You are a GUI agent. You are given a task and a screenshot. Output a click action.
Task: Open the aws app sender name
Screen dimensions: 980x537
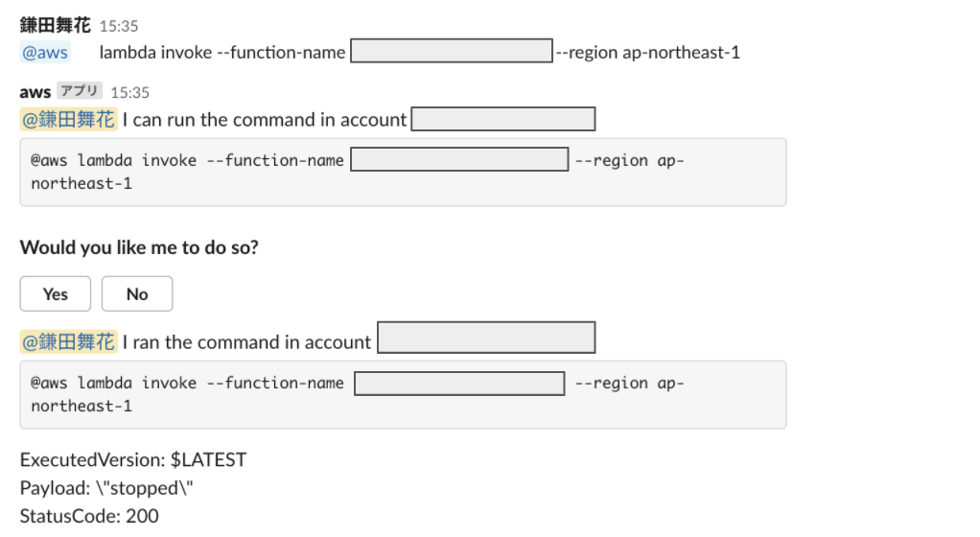[x=35, y=92]
